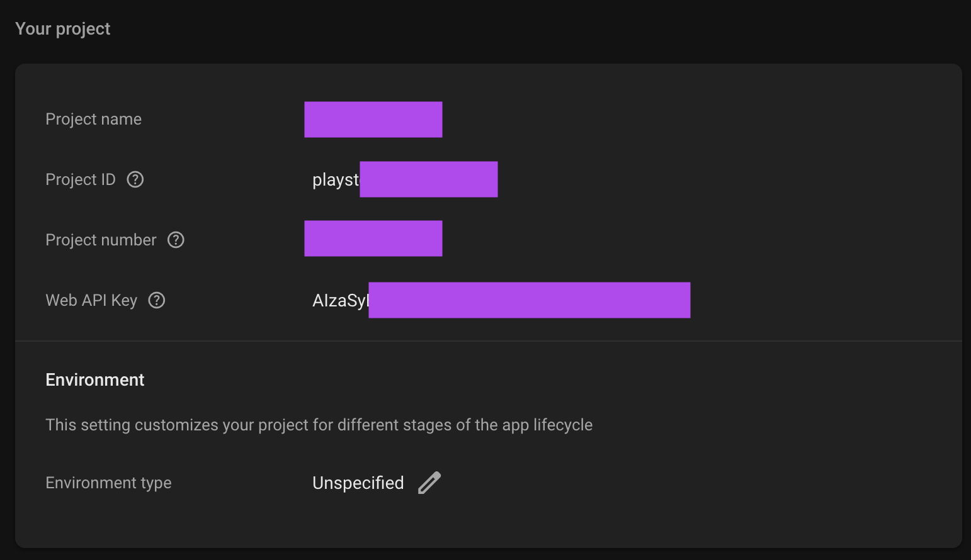This screenshot has height=560, width=971.
Task: Click the 'playst' Project ID value
Action: click(x=336, y=180)
